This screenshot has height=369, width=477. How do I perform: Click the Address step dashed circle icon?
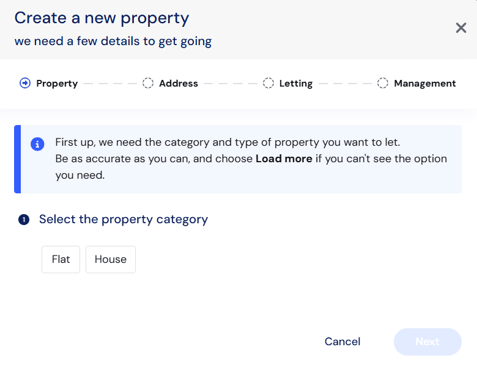coord(148,83)
